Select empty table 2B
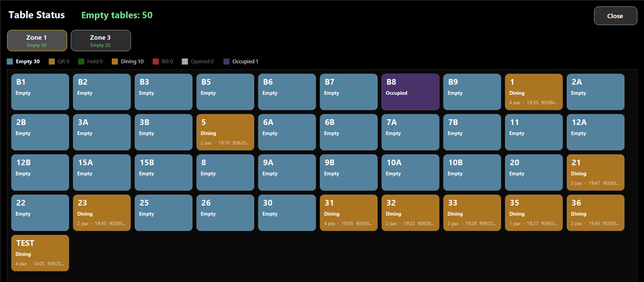The image size is (644, 282). (x=40, y=132)
